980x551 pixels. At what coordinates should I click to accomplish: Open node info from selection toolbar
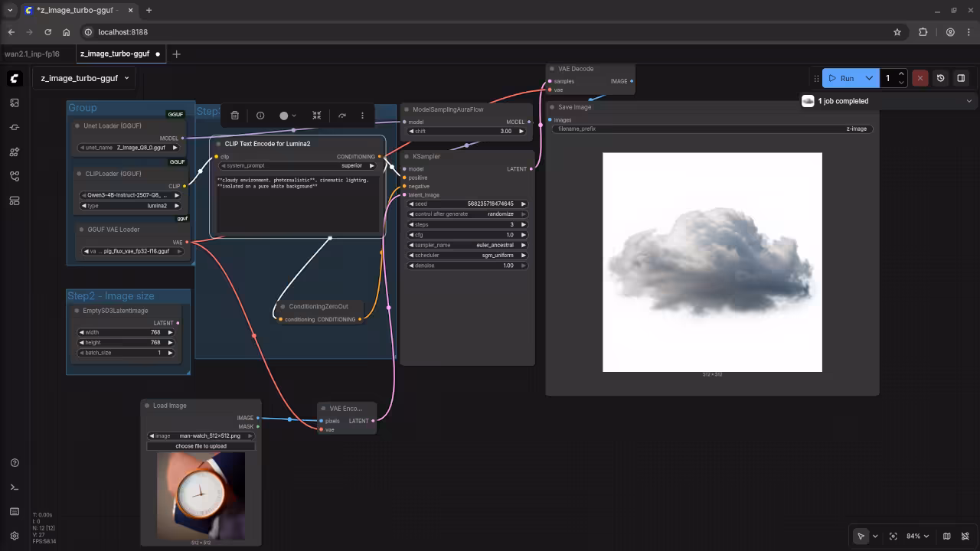coord(260,116)
